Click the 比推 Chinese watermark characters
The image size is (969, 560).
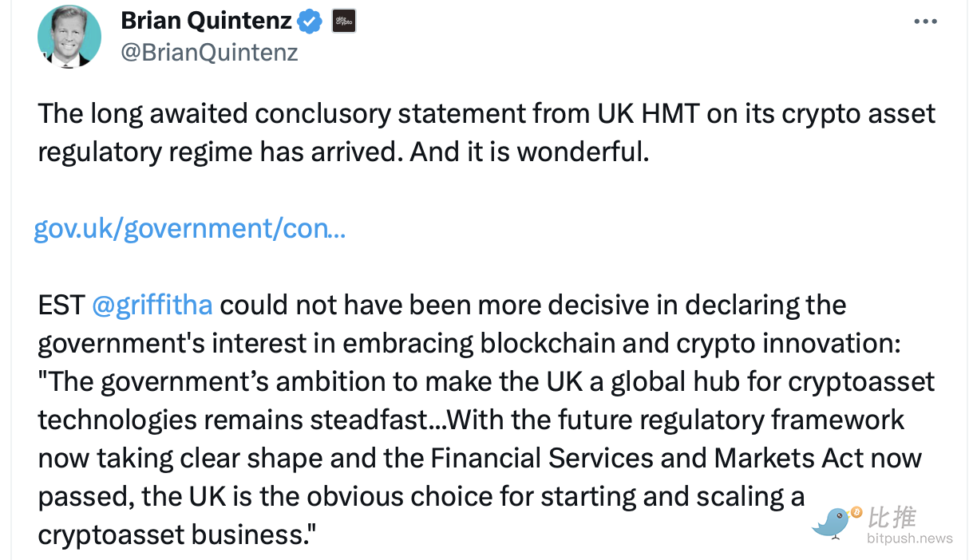[892, 517]
